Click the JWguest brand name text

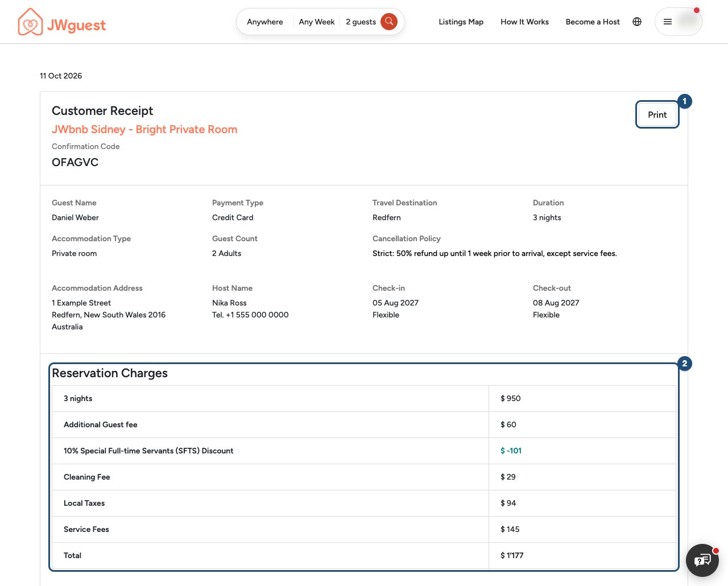coord(77,25)
